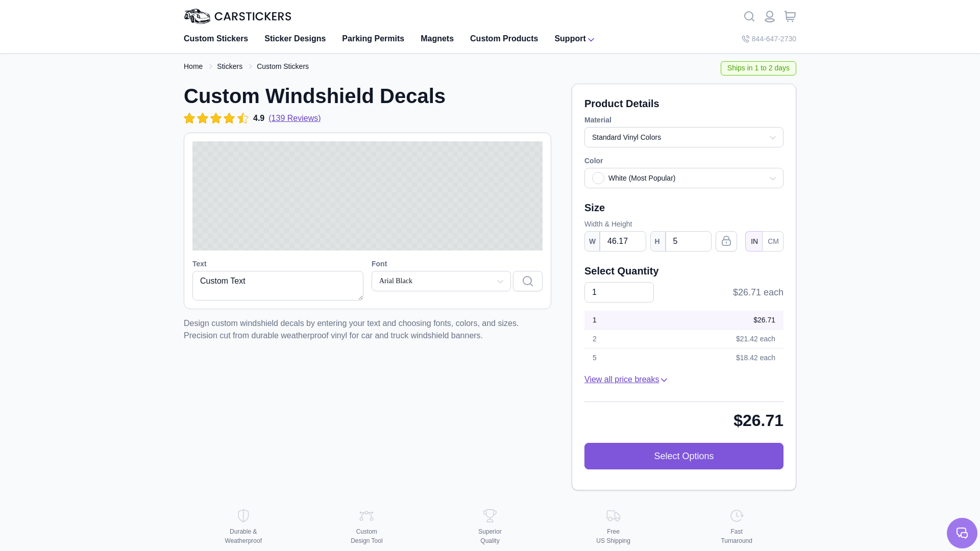Switch size units to CM
Screen dimensions: 980x551
click(773, 241)
